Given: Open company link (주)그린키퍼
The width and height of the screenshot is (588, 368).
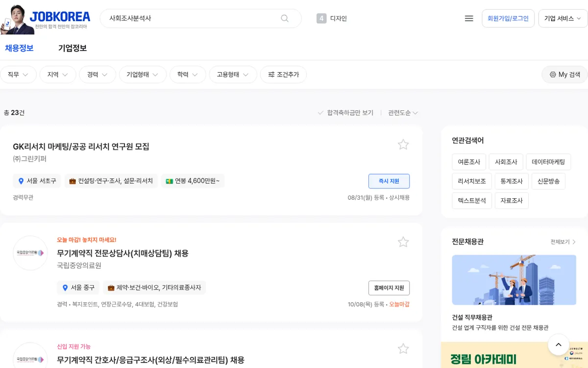Looking at the screenshot, I should (x=29, y=159).
